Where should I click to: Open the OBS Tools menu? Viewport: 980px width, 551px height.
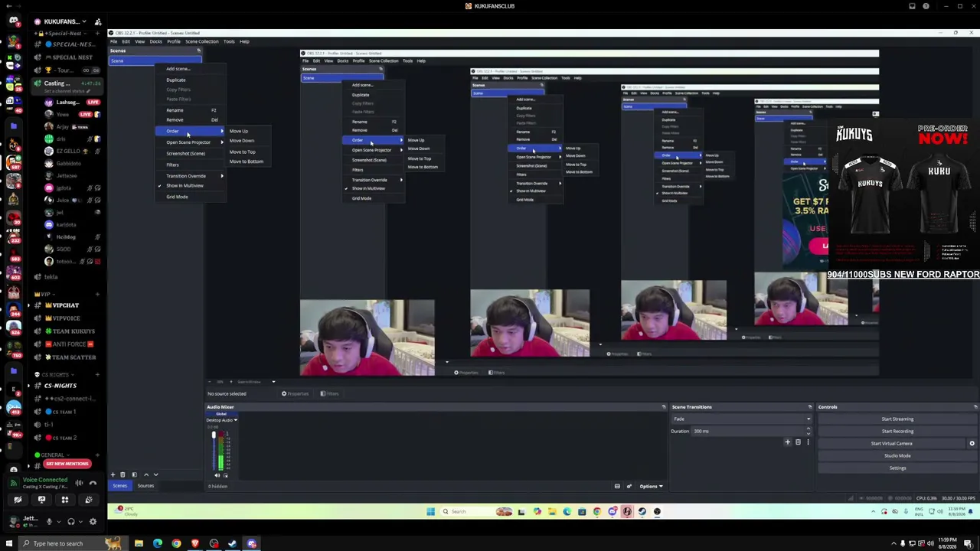(229, 41)
